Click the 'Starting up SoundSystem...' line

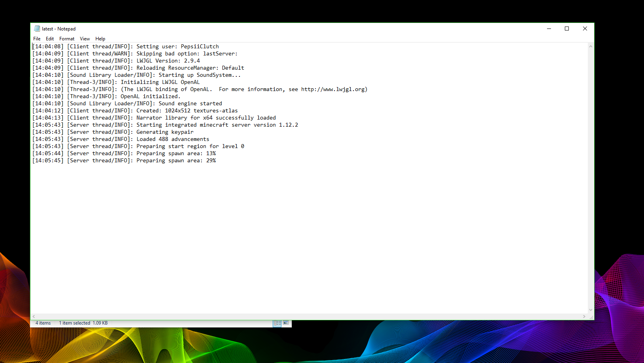(x=137, y=75)
